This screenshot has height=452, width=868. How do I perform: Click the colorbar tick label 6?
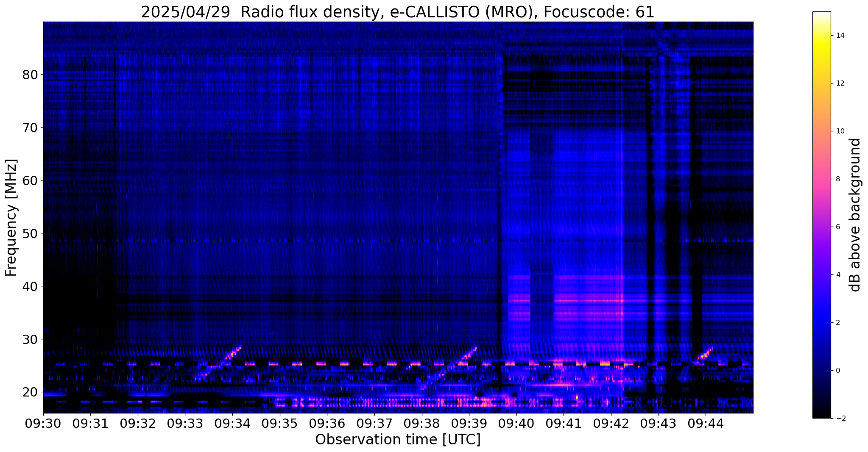click(837, 227)
